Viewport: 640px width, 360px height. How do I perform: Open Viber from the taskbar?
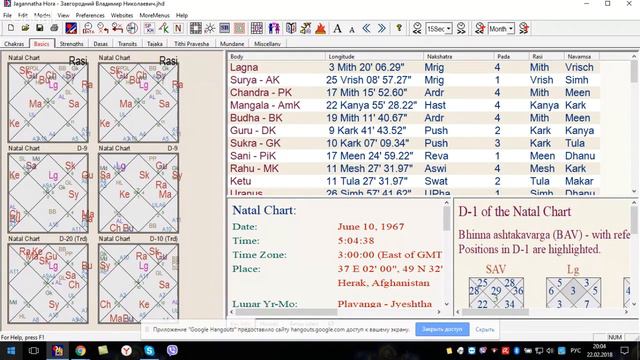pyautogui.click(x=172, y=351)
